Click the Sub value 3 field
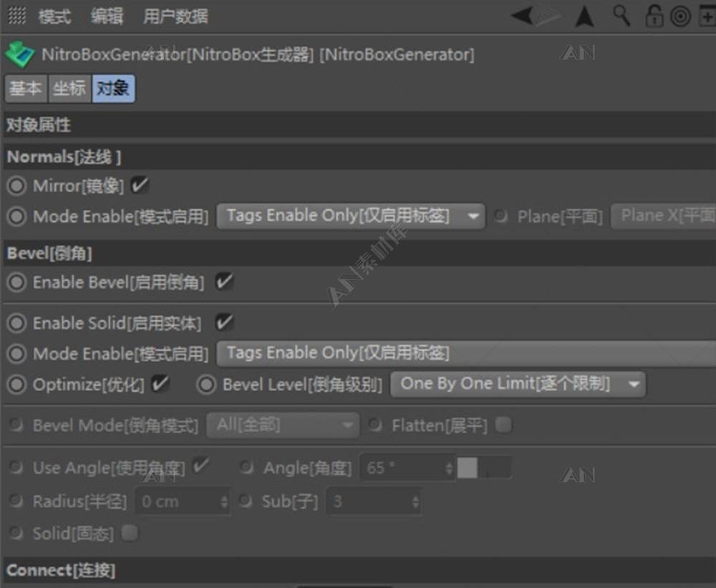 374,501
